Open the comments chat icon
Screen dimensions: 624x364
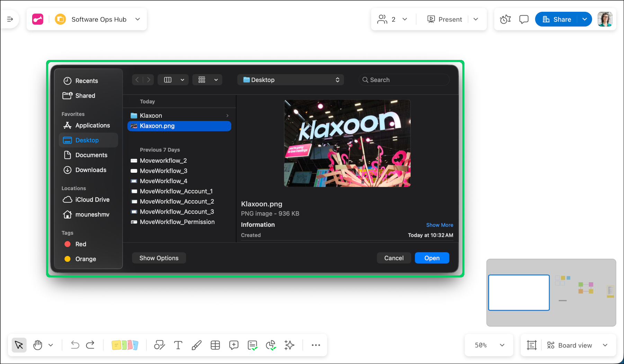[524, 19]
